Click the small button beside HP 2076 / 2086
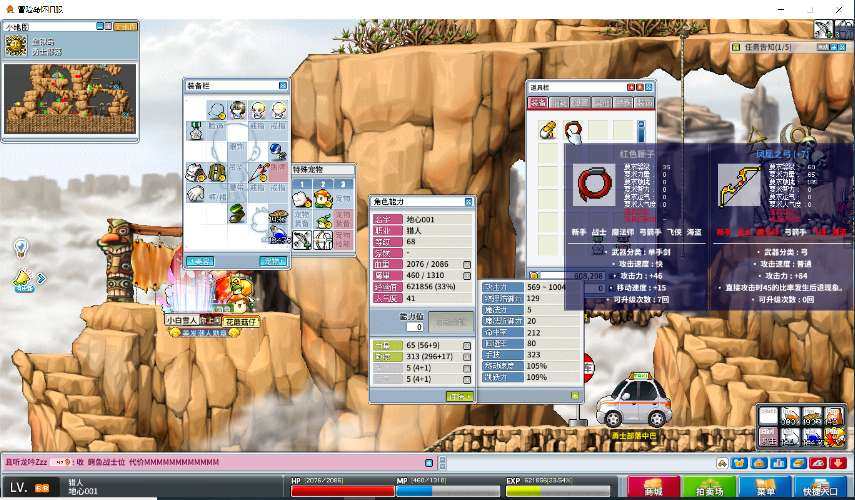 tap(467, 264)
